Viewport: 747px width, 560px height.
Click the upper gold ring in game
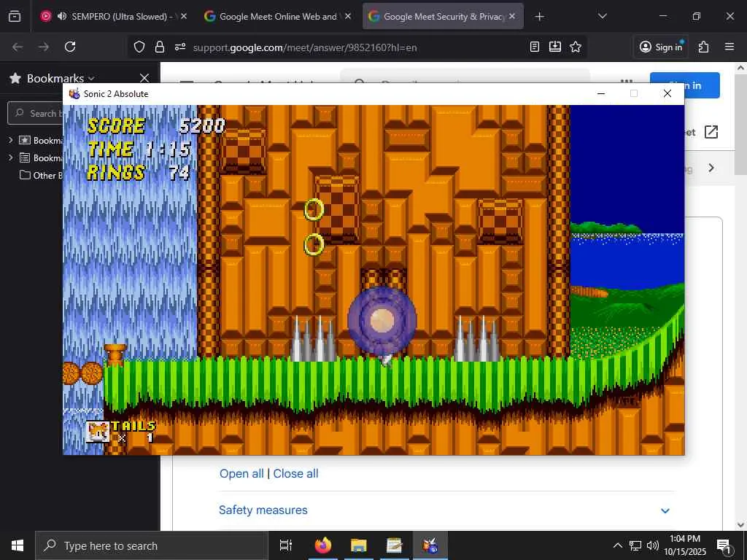coord(314,209)
